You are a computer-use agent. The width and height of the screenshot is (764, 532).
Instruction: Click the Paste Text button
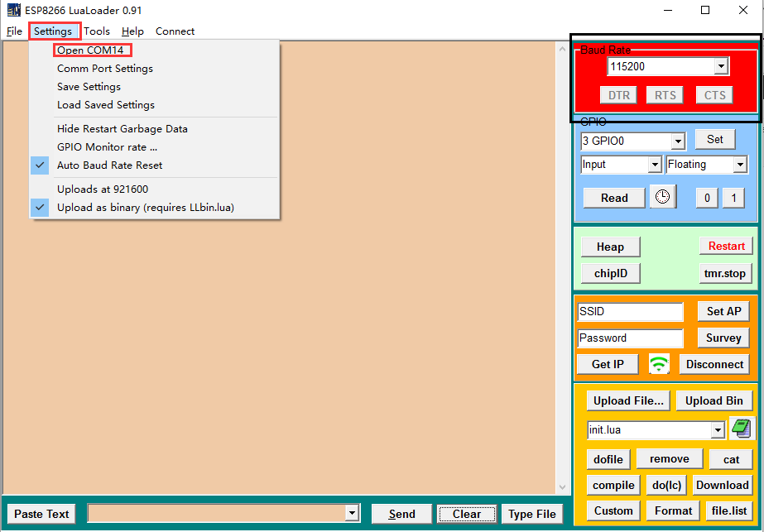coord(41,514)
